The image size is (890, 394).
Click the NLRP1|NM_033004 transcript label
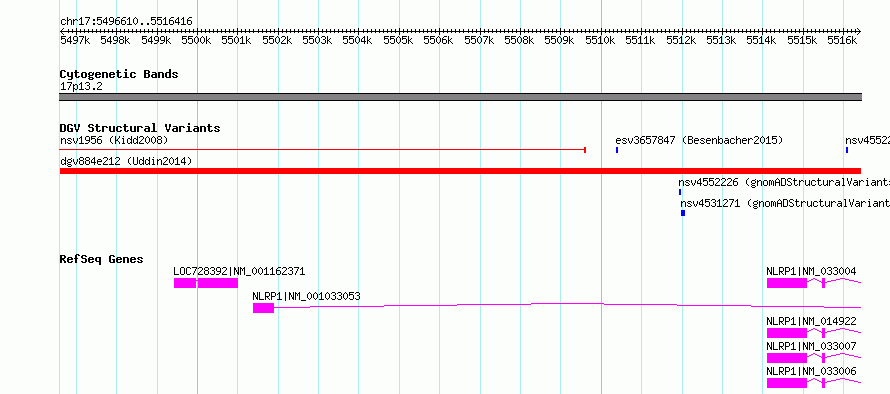(x=811, y=271)
